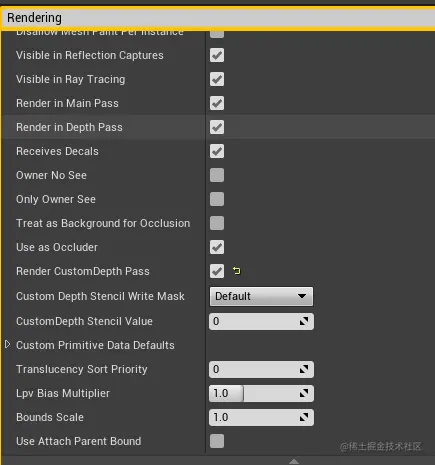Check Treat as Background for Occlusion
Screen dimensions: 435x465
pyautogui.click(x=217, y=223)
